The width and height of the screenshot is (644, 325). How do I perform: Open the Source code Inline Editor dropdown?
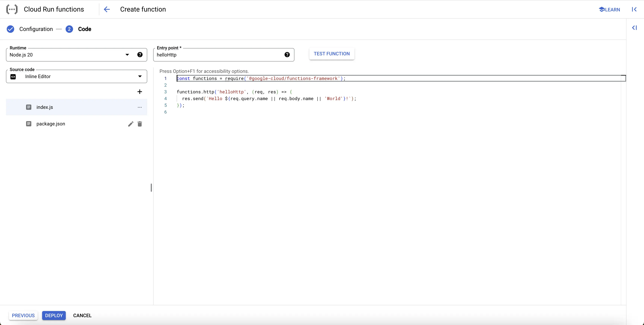[77, 76]
